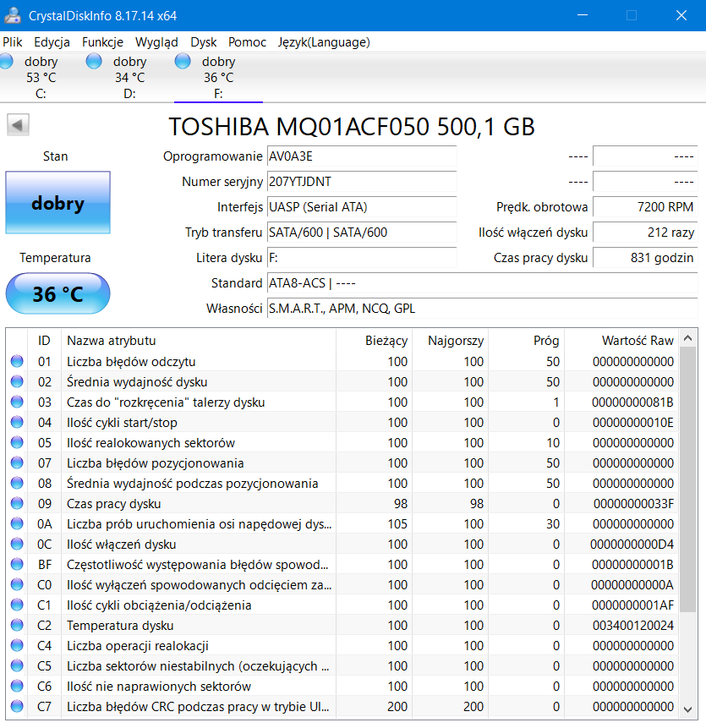The image size is (706, 728).
Task: Click the blue status orb of attribute C7
Action: (17, 706)
